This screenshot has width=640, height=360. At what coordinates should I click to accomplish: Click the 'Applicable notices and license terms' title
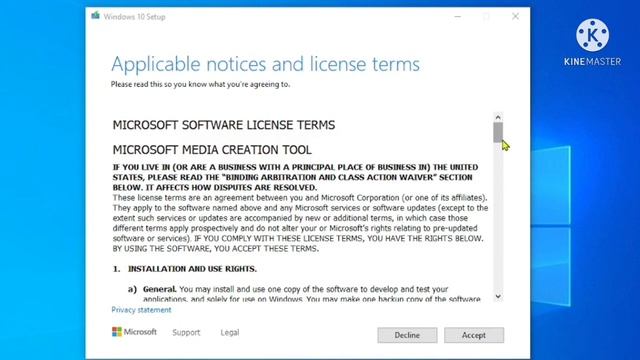point(265,64)
